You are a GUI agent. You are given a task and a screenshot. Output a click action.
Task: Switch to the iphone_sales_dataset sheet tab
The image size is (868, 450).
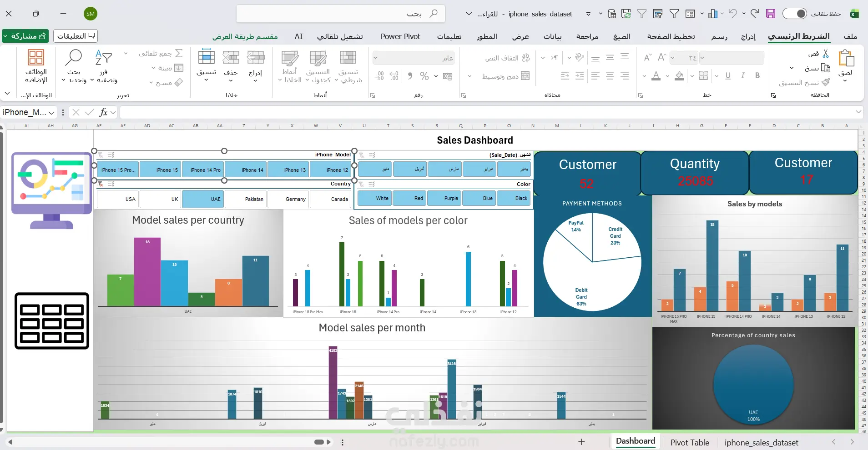761,442
